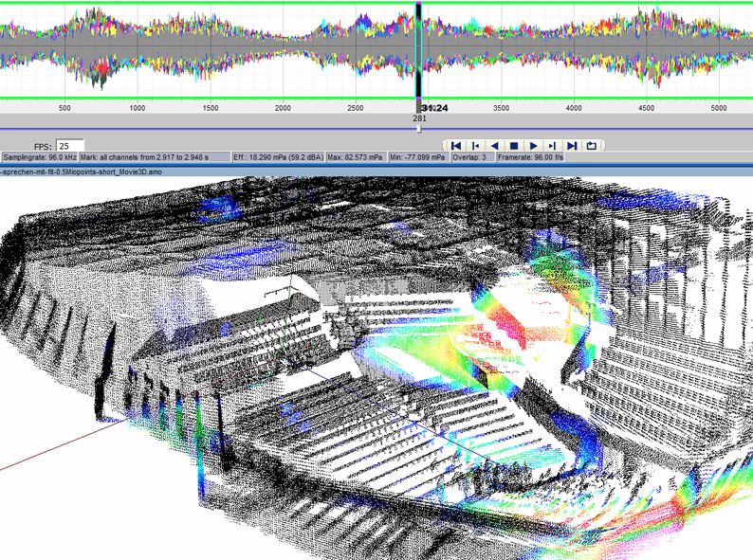Select the Min pressure status field
753x560 pixels.
(420, 157)
